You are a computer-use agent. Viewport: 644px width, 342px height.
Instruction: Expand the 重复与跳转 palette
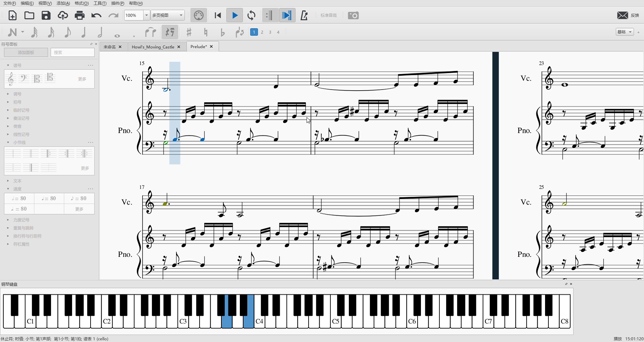click(23, 228)
